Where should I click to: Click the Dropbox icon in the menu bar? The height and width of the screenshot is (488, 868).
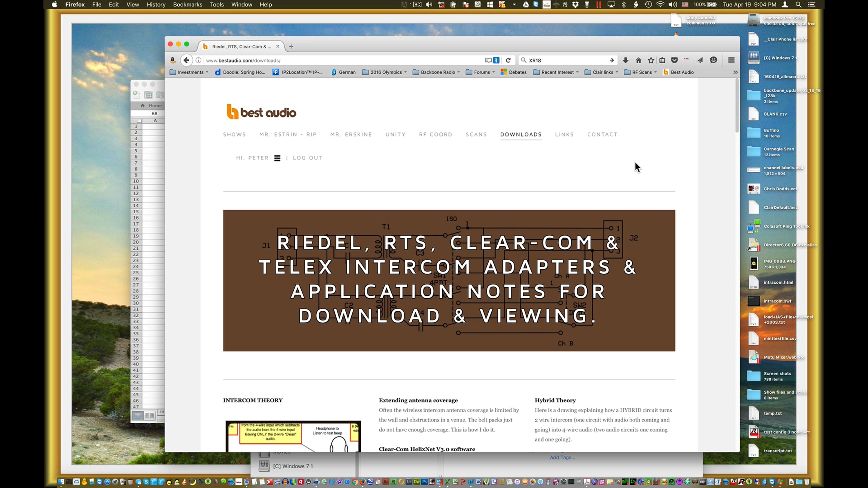coord(575,5)
